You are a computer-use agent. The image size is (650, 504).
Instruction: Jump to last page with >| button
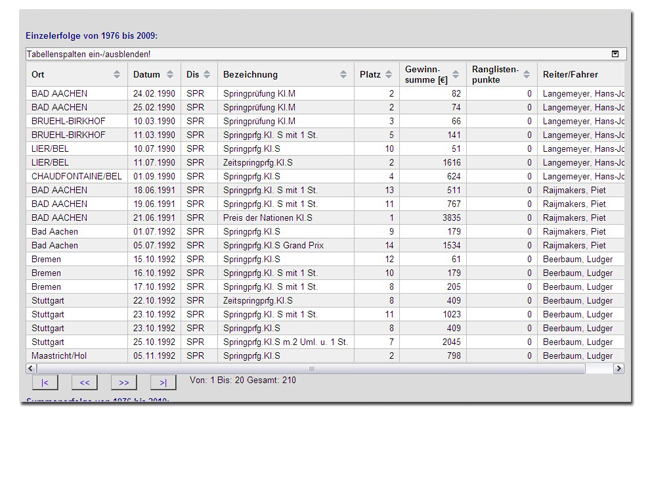click(x=163, y=383)
